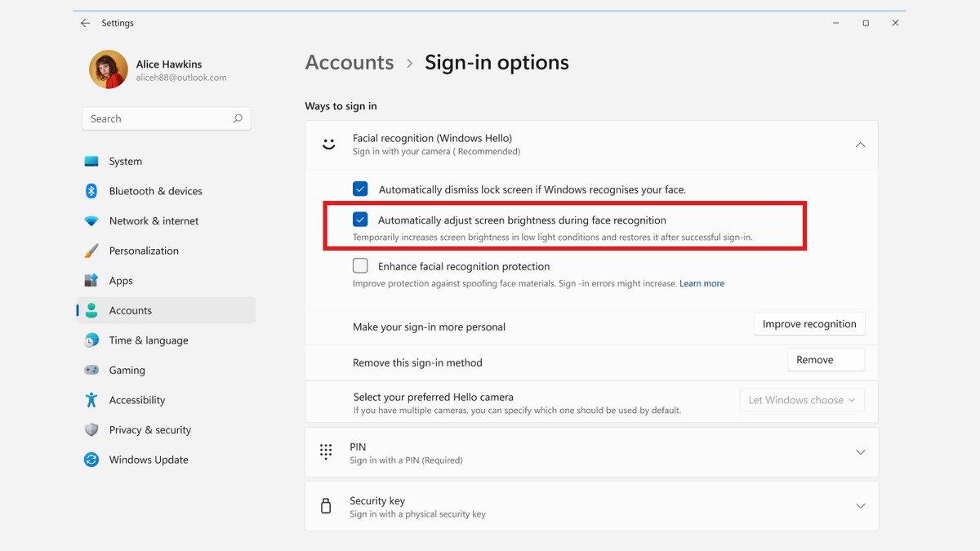Open Network & internet label

tap(154, 221)
